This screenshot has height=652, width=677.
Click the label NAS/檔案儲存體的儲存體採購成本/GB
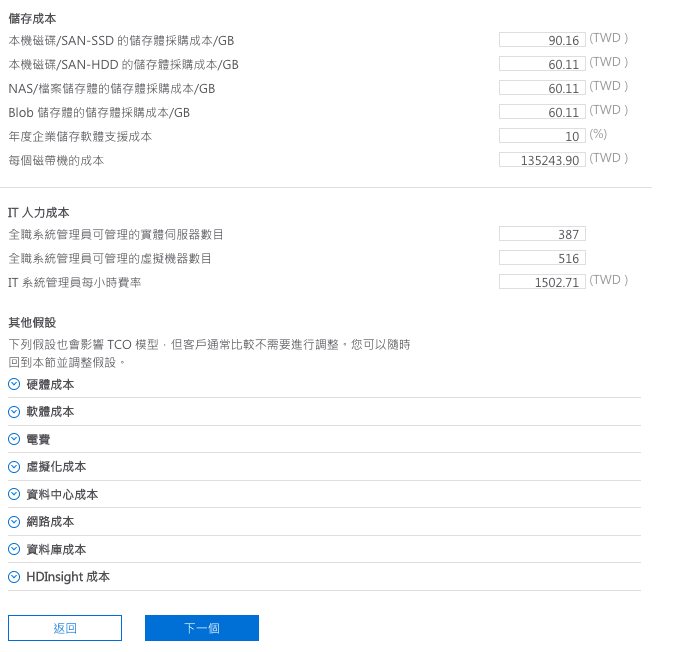tap(112, 89)
